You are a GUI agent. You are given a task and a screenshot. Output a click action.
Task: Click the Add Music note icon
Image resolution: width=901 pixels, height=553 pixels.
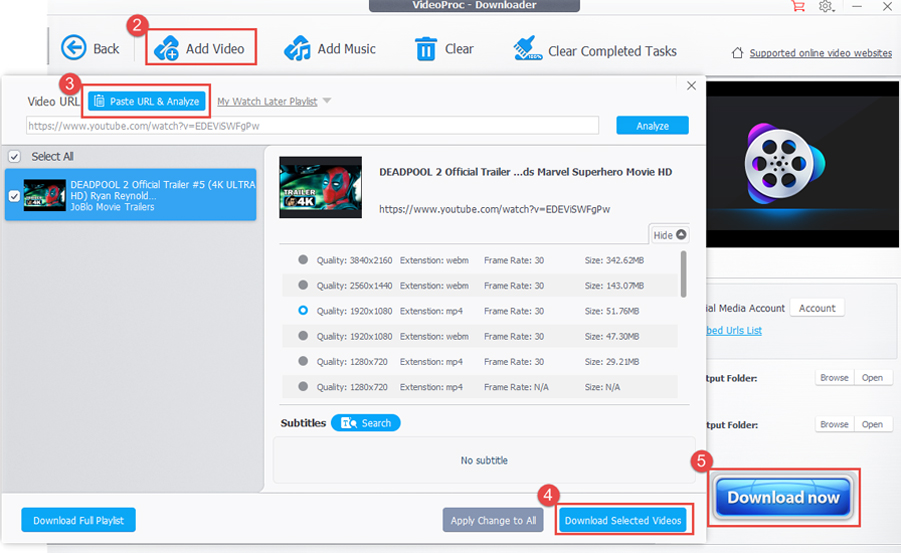297,48
